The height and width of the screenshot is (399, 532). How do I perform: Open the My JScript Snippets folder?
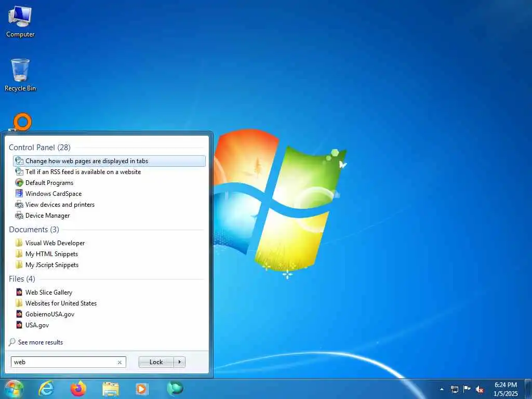pos(109,264)
